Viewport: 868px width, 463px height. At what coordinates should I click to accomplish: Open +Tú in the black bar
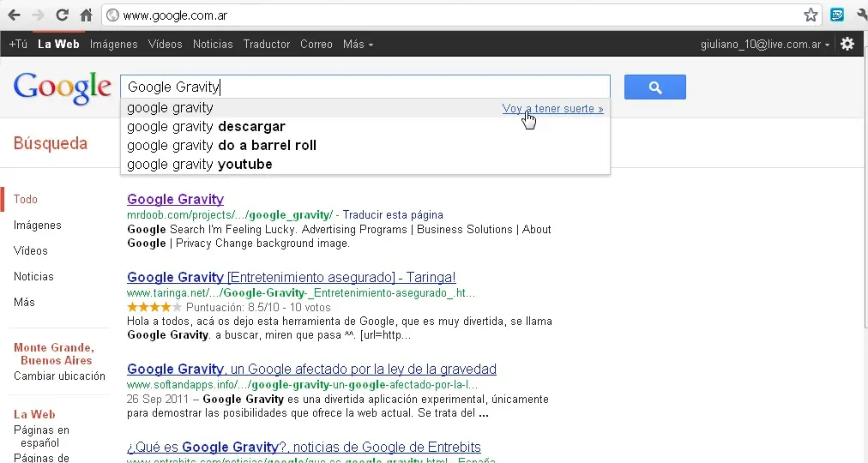tap(18, 44)
